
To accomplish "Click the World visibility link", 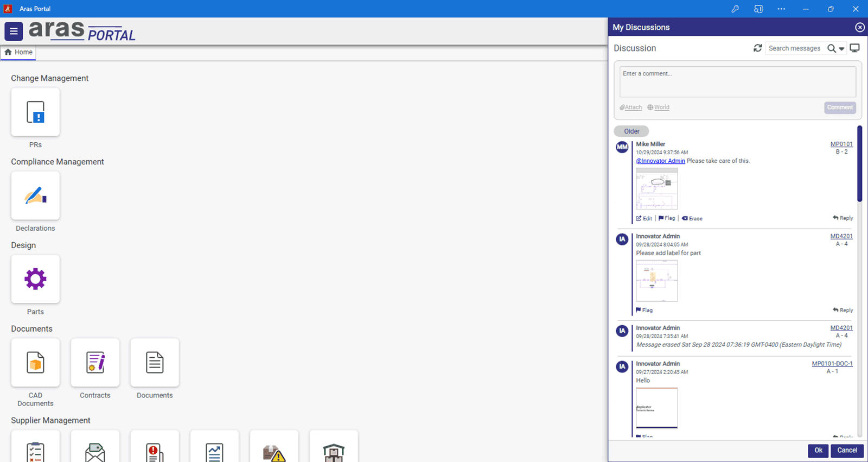I will [x=659, y=107].
